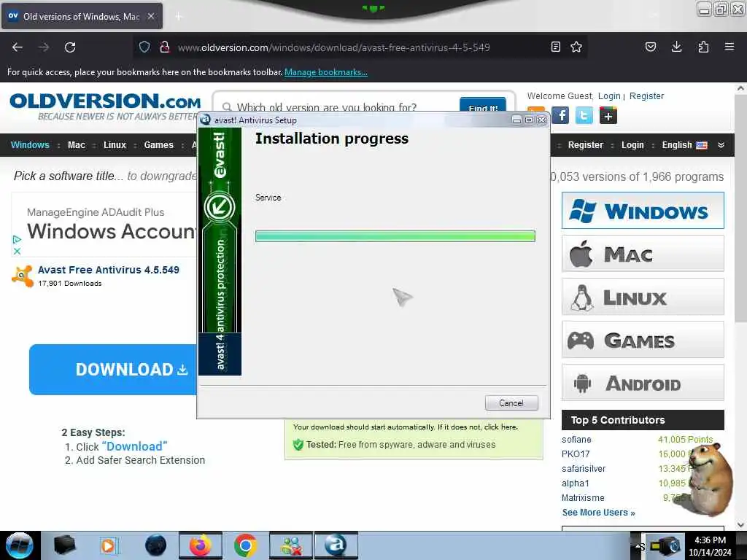Click the Login link near Welcome Guest

[609, 96]
